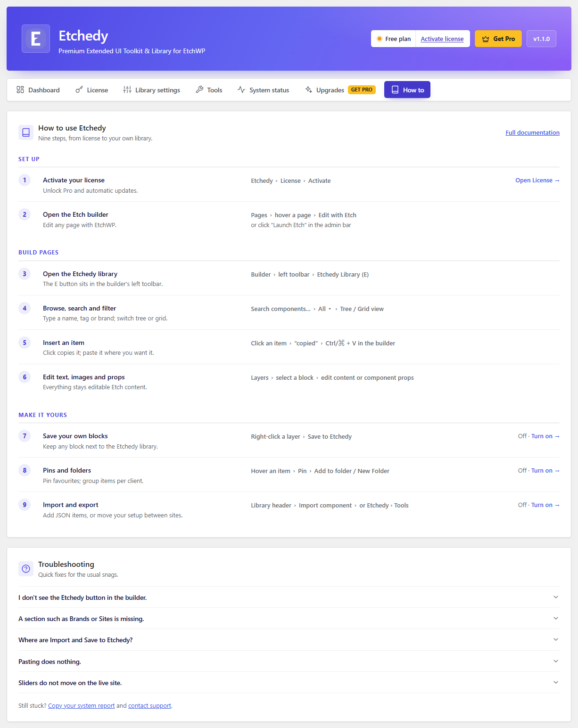Click the "Insert an item" step title
The image size is (578, 728).
(x=64, y=343)
